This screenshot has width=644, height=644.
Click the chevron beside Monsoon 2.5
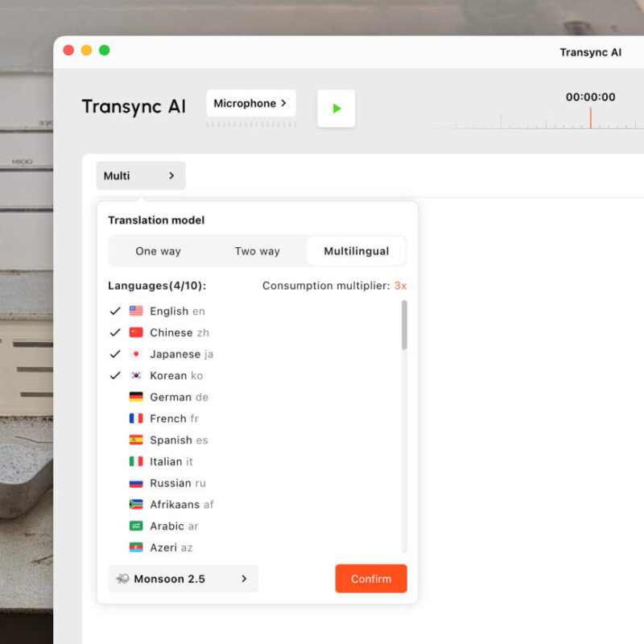245,579
